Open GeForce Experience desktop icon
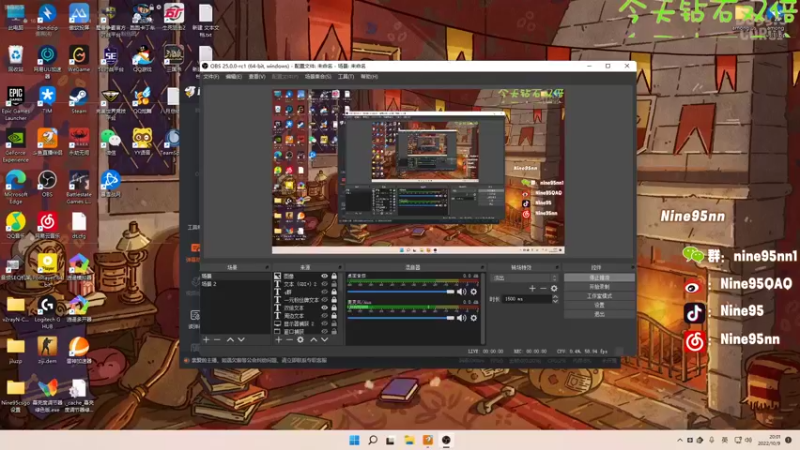 [15, 145]
